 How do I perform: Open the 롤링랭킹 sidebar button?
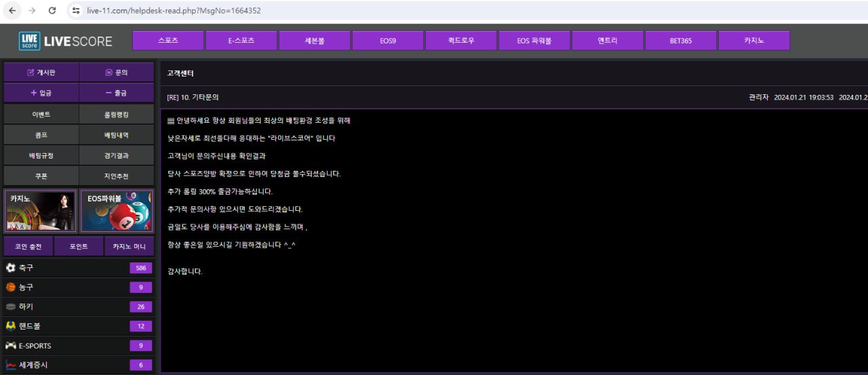pyautogui.click(x=117, y=115)
